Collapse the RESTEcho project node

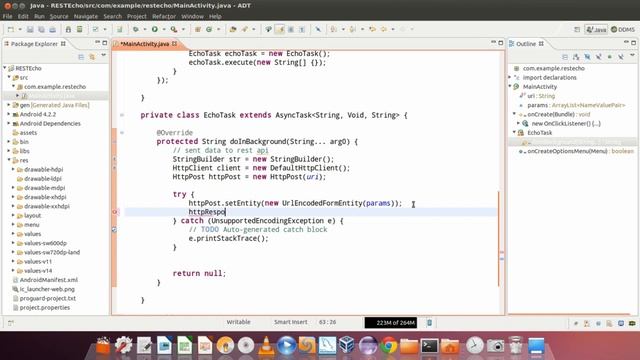[x=5, y=68]
